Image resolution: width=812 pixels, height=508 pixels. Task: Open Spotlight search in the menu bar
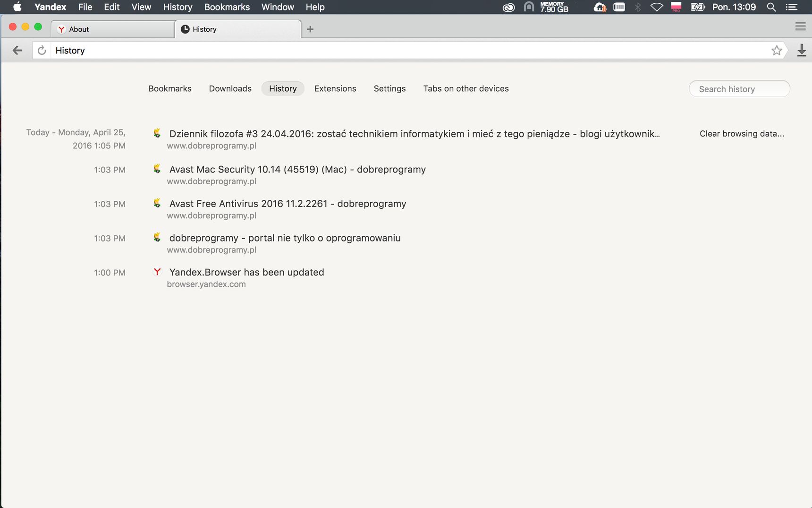click(x=771, y=7)
